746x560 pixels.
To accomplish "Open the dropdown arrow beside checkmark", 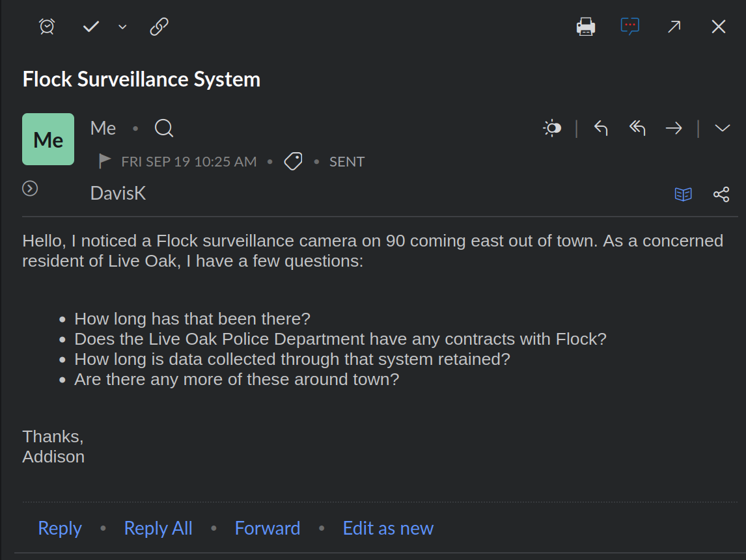I will (122, 27).
